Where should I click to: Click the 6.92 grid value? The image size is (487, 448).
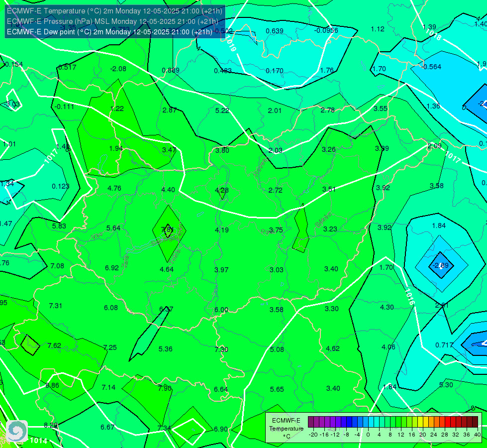(x=112, y=268)
